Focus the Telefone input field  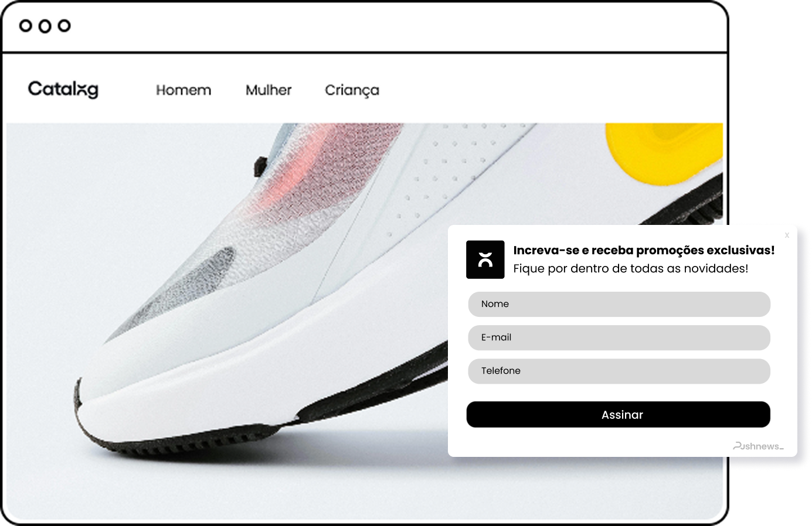tap(619, 371)
